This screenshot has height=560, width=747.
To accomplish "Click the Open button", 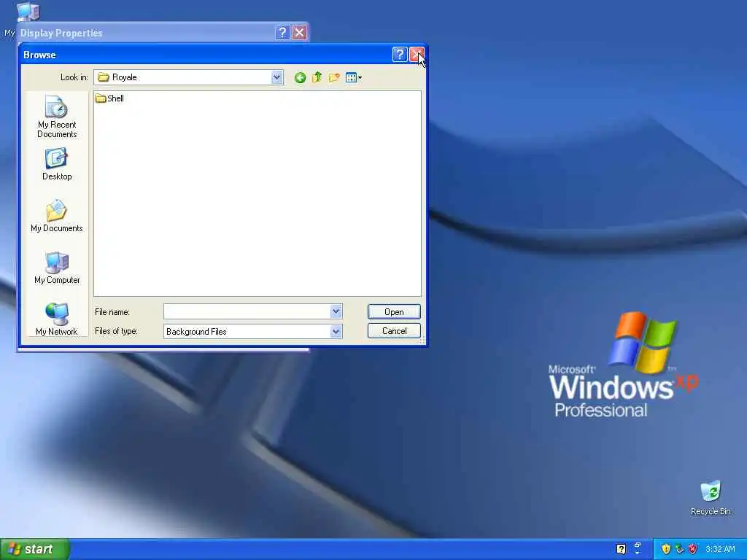I will [x=394, y=312].
